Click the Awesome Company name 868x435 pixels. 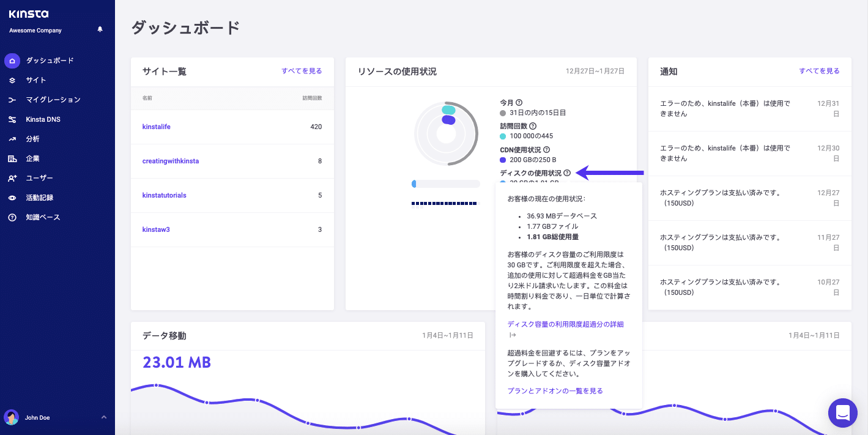[35, 31]
